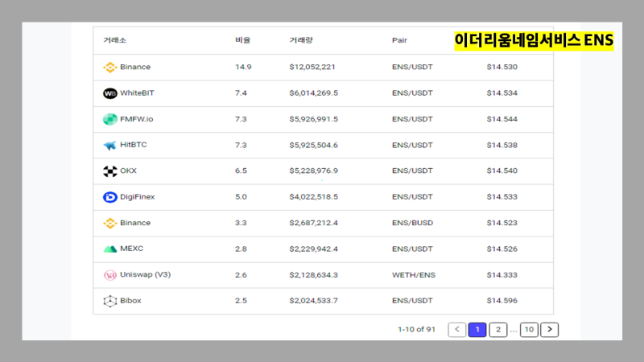Click the DigiFinex exchange logo
This screenshot has height=362, width=644.
[x=110, y=197]
